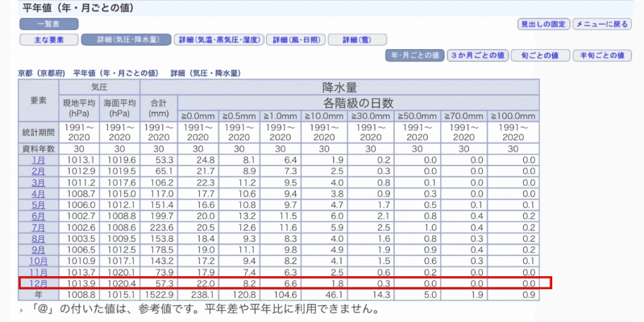644x322 pixels.
Task: Open the 4月 link
Action: [x=38, y=194]
